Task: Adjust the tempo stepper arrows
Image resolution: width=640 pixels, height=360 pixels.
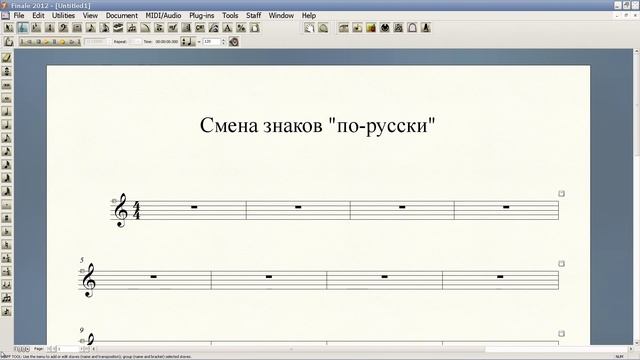Action: [223, 42]
